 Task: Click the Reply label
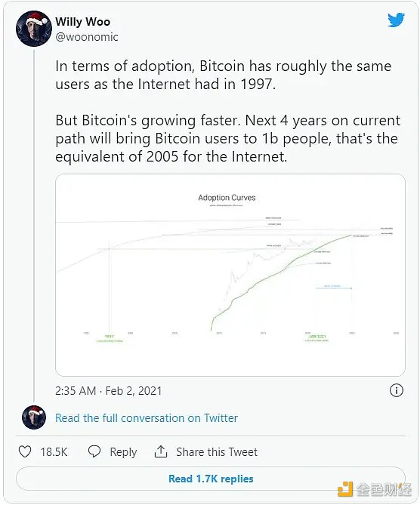tap(123, 452)
